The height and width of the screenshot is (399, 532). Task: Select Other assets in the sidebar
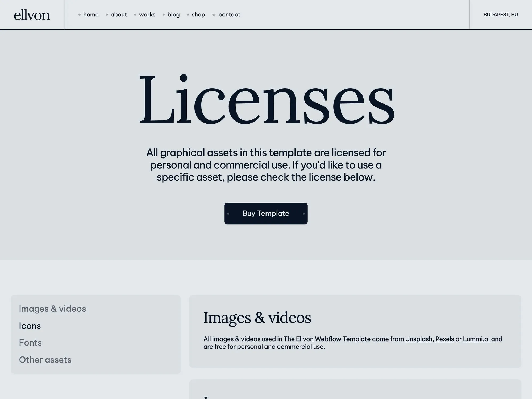(x=45, y=360)
